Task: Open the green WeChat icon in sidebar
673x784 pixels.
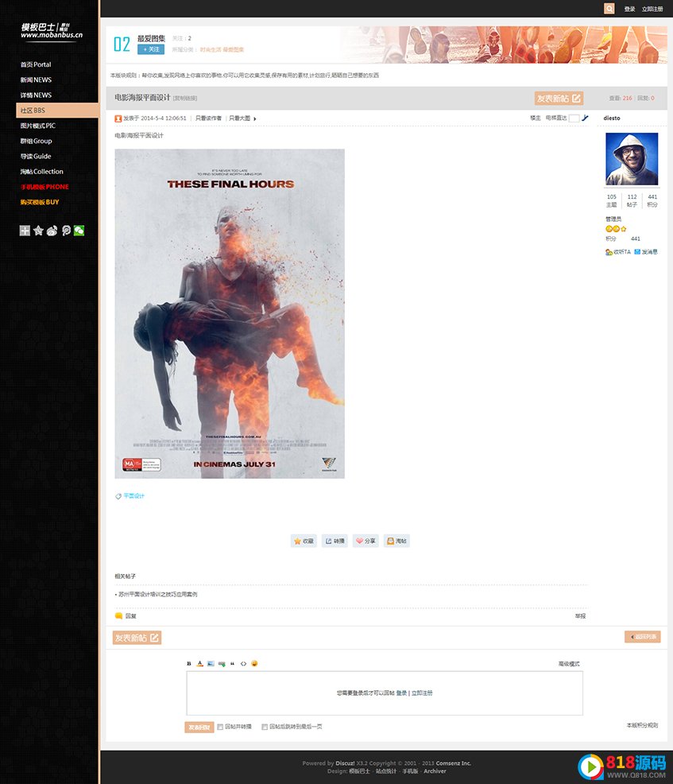Action: [79, 231]
